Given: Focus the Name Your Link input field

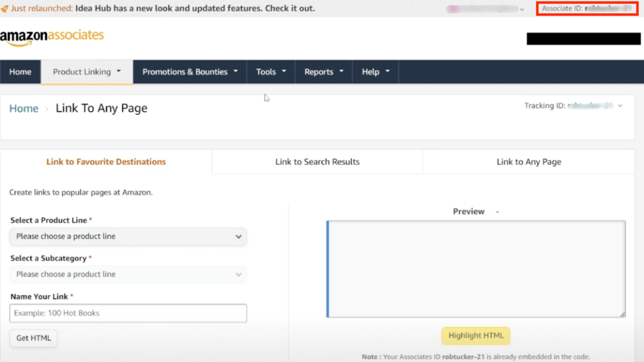Looking at the screenshot, I should coord(128,313).
